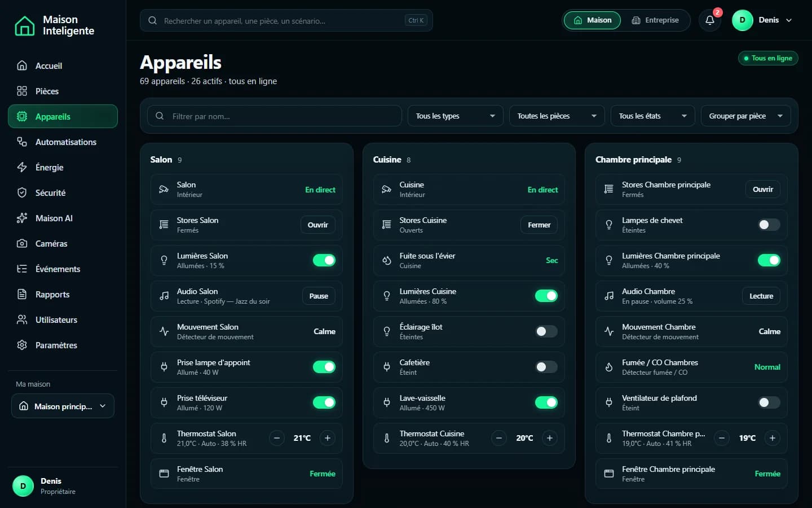This screenshot has height=508, width=812.
Task: Select the Entreprise tab
Action: (x=655, y=20)
